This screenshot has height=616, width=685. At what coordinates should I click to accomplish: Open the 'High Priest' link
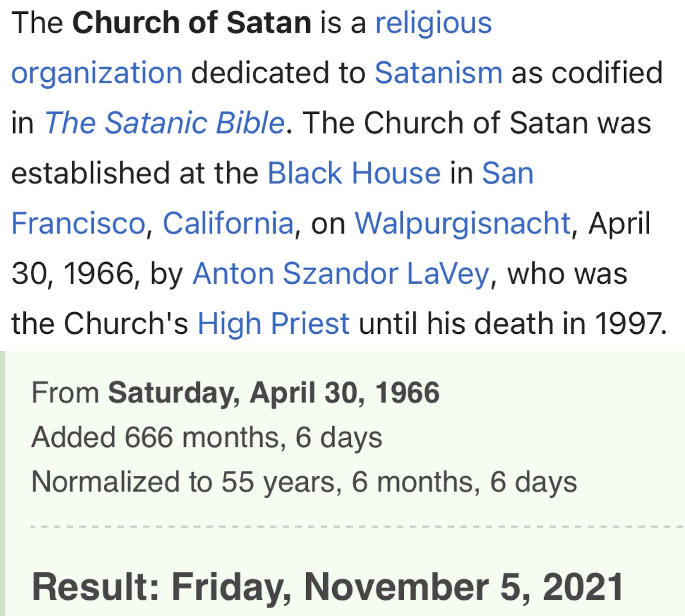[273, 323]
